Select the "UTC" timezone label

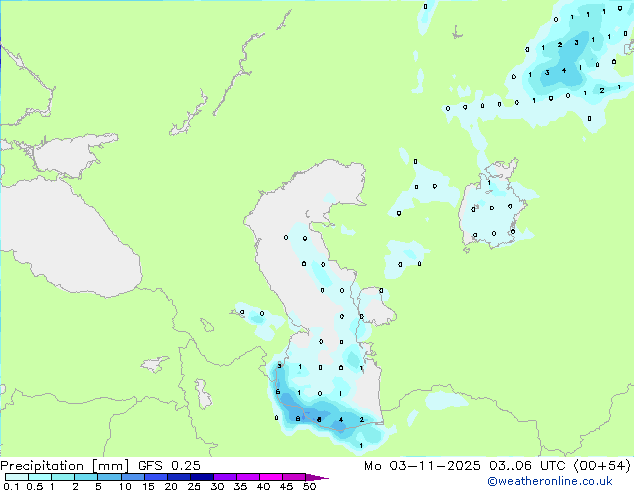(x=553, y=466)
